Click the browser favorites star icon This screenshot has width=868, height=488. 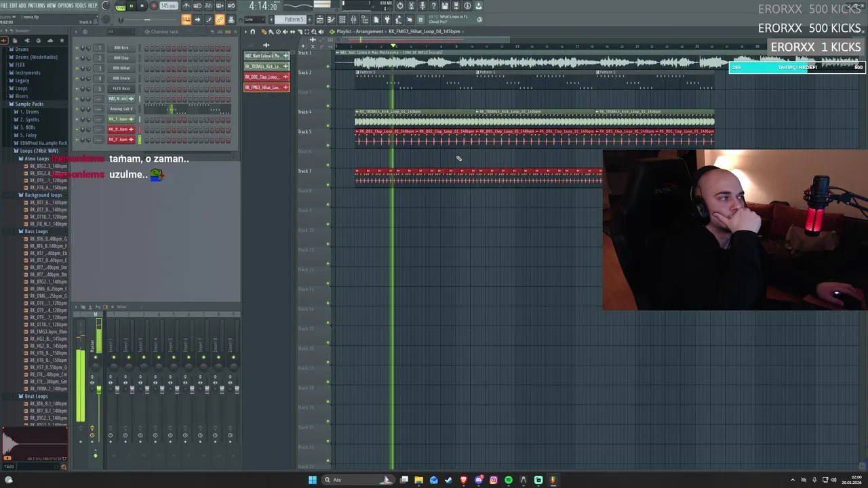pyautogui.click(x=62, y=40)
